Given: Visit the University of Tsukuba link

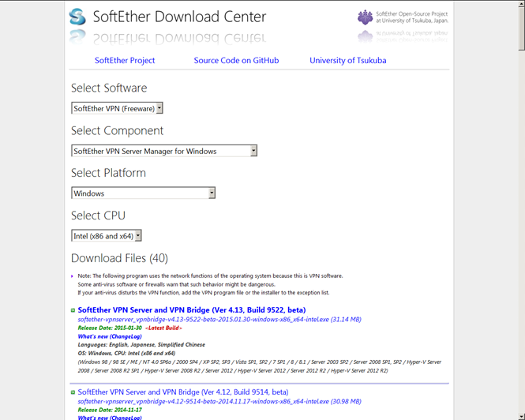Looking at the screenshot, I should pyautogui.click(x=348, y=60).
